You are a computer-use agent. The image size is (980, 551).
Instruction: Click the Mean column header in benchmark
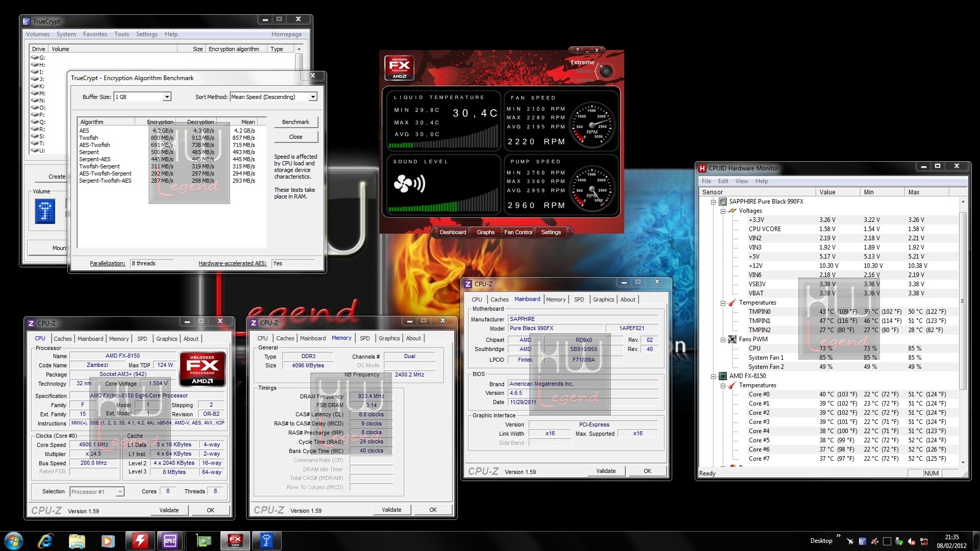click(237, 122)
